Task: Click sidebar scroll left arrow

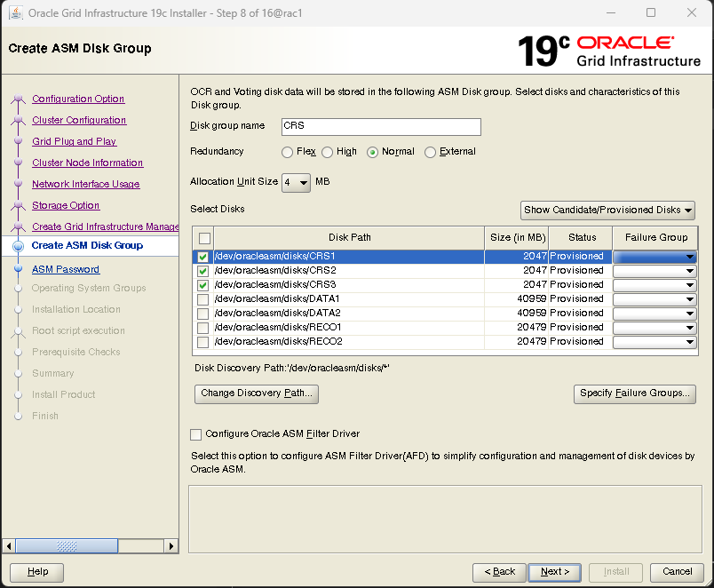Action: coord(9,546)
